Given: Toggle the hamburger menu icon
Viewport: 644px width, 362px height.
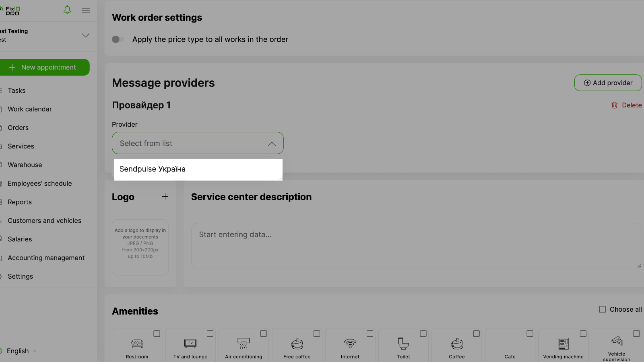Looking at the screenshot, I should click(x=86, y=11).
